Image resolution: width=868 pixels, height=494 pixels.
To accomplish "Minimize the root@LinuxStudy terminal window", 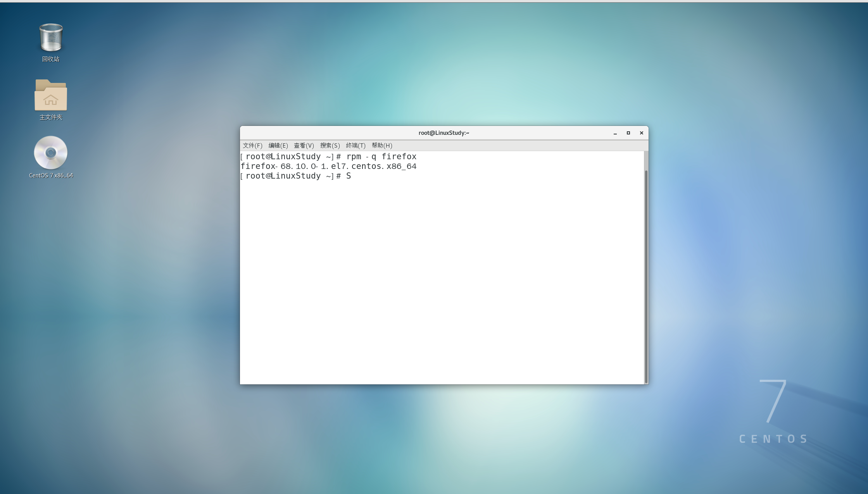I will [615, 133].
